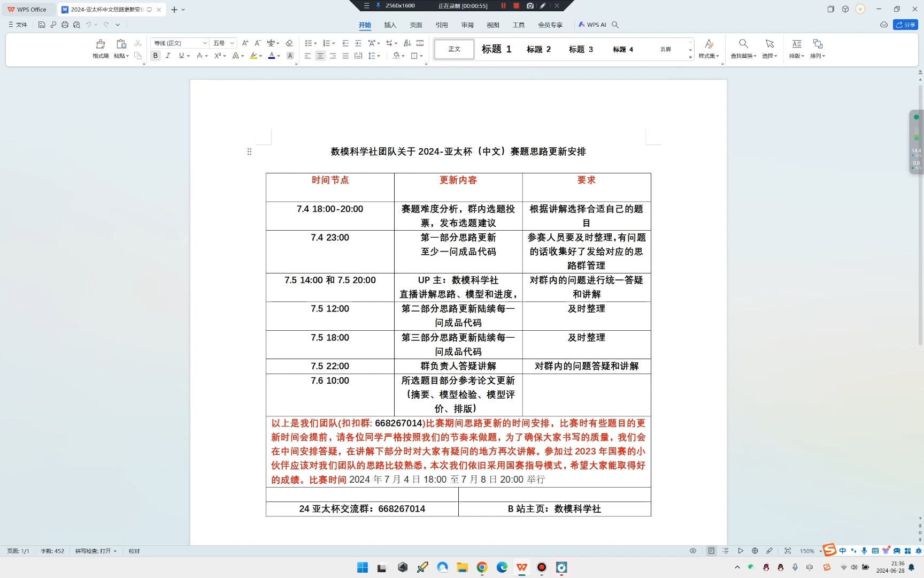The image size is (924, 578).
Task: Open WPS AI assistant
Action: click(x=592, y=25)
